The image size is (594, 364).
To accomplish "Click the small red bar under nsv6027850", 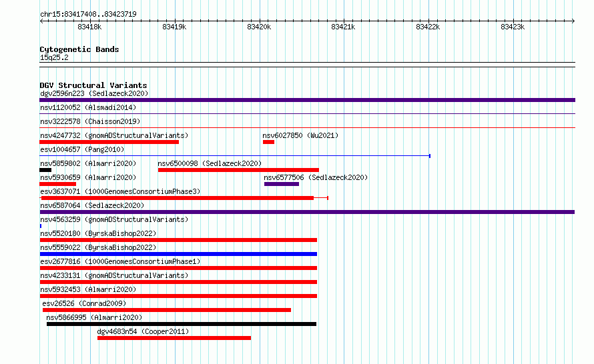I will [x=268, y=142].
